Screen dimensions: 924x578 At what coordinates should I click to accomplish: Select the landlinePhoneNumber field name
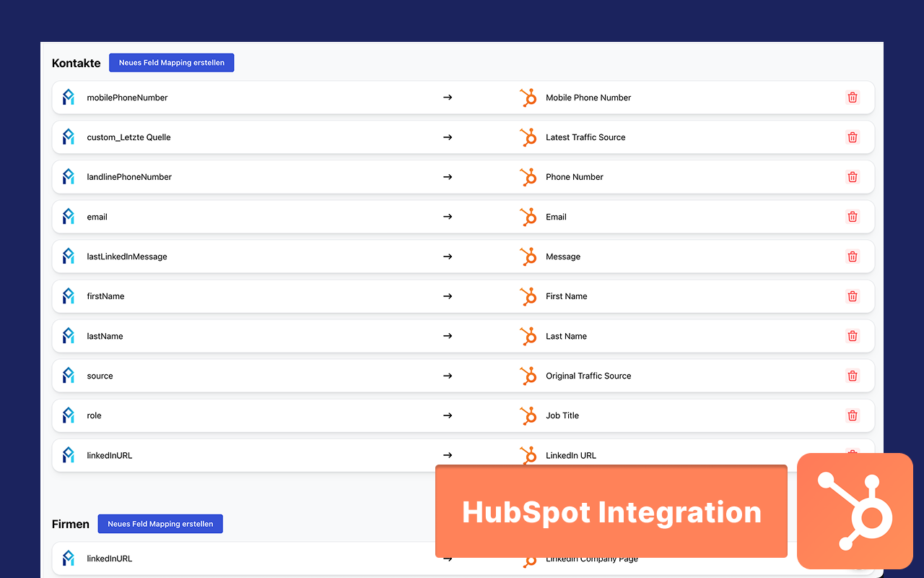click(x=129, y=177)
